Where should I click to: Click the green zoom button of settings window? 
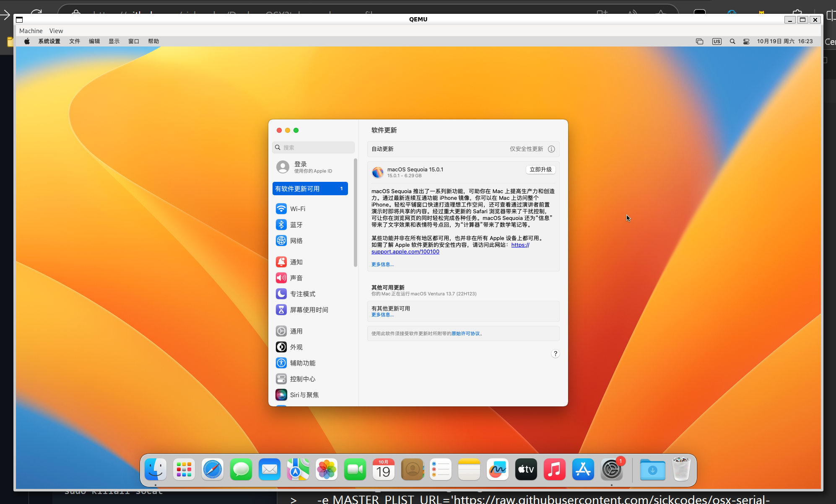(296, 130)
